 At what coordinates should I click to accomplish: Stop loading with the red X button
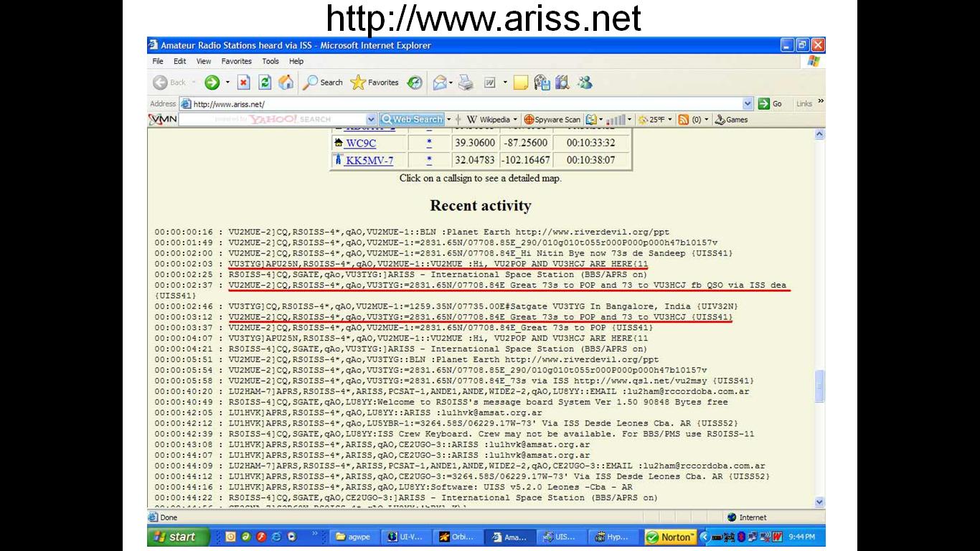[244, 83]
